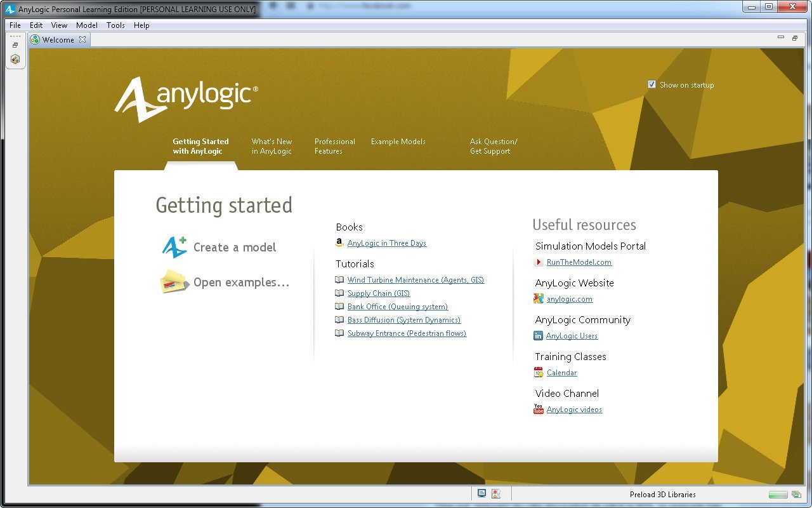This screenshot has height=508, width=812.
Task: Click the LinkedIn icon next to AnyLogic Users
Action: pyautogui.click(x=538, y=336)
